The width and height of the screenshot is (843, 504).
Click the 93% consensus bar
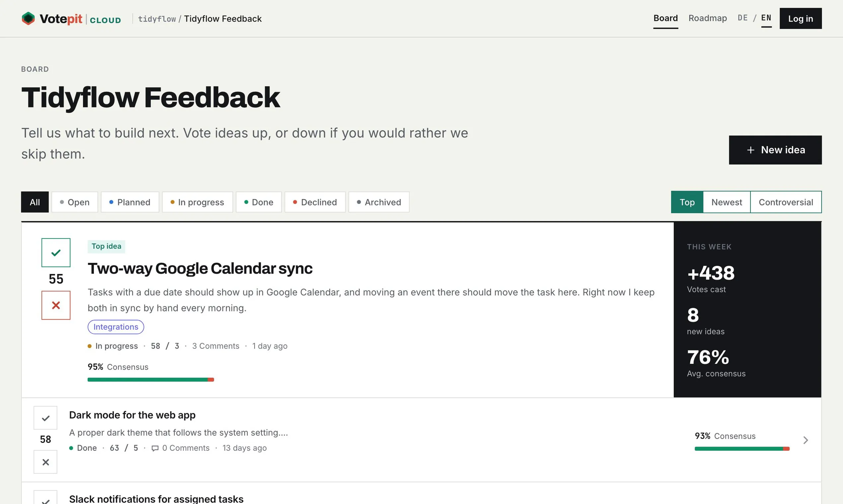click(742, 449)
